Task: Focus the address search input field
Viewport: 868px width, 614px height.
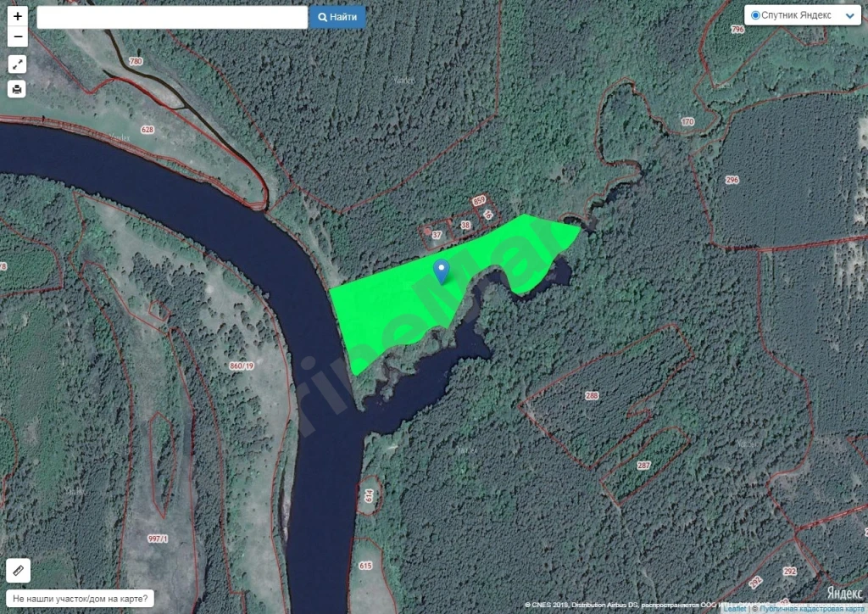Action: click(172, 17)
